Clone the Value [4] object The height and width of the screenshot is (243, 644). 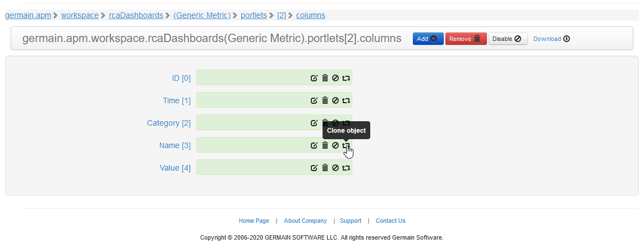346,168
